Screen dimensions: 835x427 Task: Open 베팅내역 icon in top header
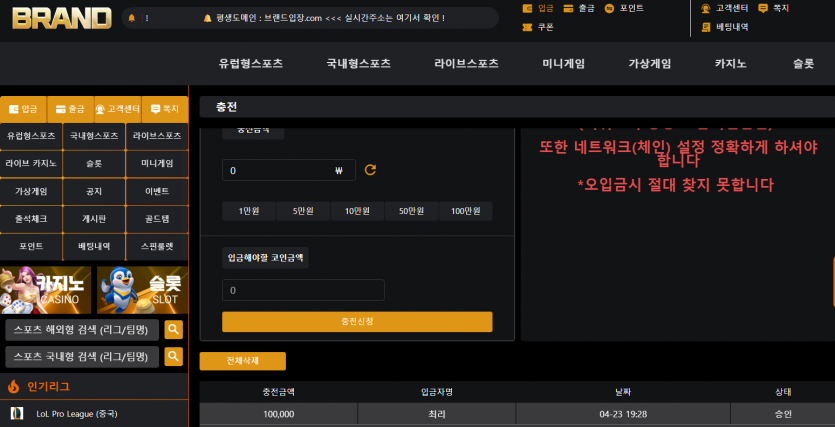pos(706,27)
